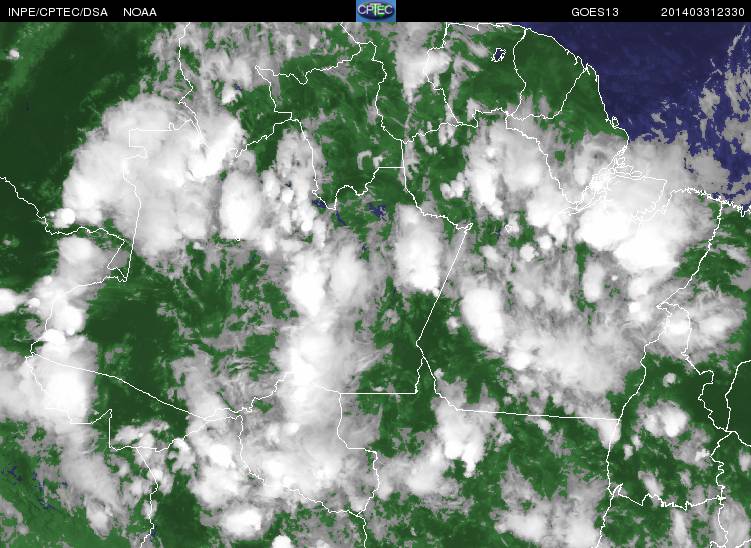This screenshot has width=751, height=548.
Task: Click the NOAA label in the header
Action: tap(140, 12)
